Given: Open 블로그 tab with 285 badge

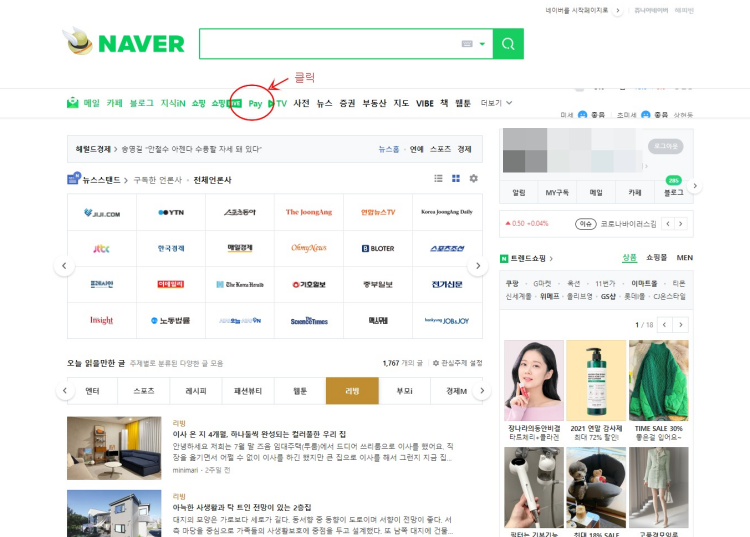Looking at the screenshot, I should [x=673, y=192].
